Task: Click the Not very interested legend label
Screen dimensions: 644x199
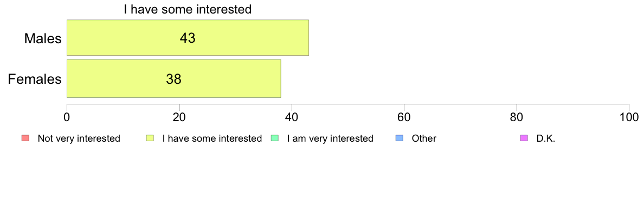Action: click(x=79, y=138)
